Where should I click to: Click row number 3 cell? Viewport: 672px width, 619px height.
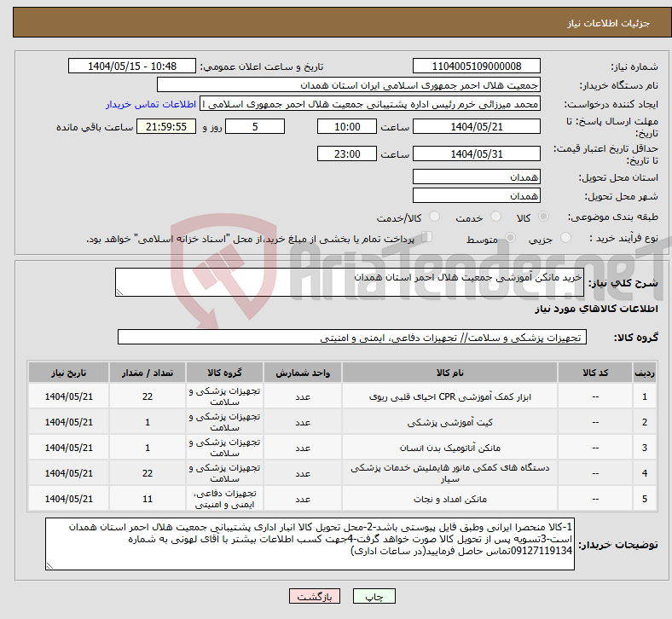click(x=644, y=448)
